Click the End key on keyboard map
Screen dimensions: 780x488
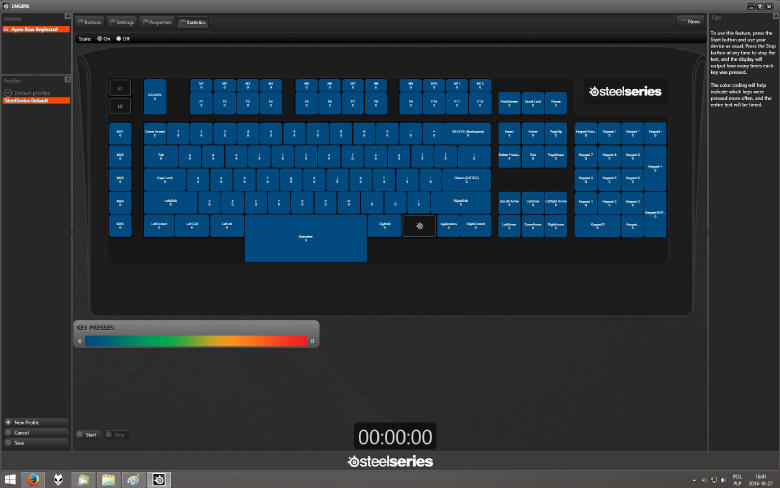(533, 157)
